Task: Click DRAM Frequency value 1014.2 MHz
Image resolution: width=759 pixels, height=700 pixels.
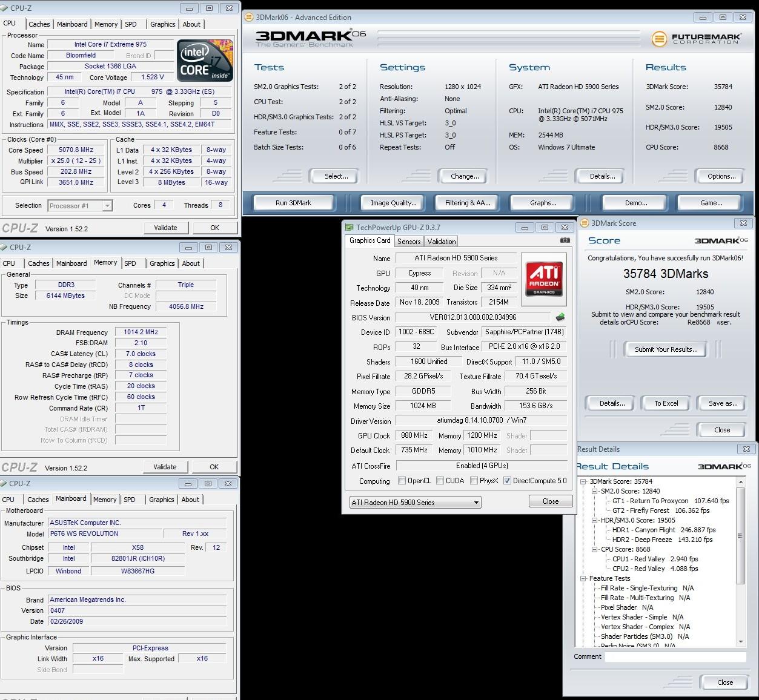Action: click(x=141, y=332)
